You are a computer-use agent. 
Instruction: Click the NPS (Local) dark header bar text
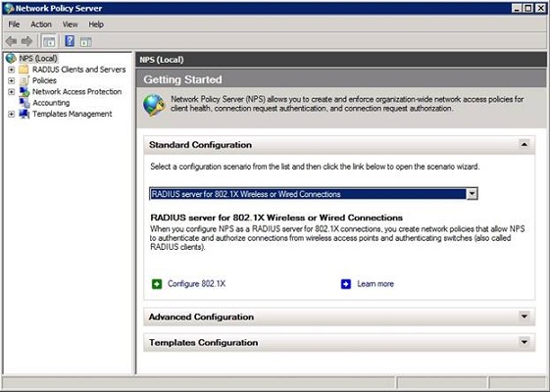(x=162, y=60)
